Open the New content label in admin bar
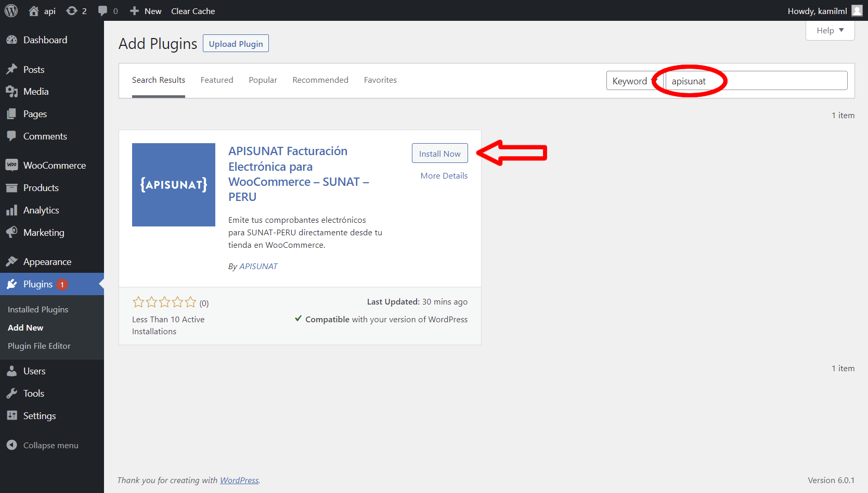 [x=153, y=11]
